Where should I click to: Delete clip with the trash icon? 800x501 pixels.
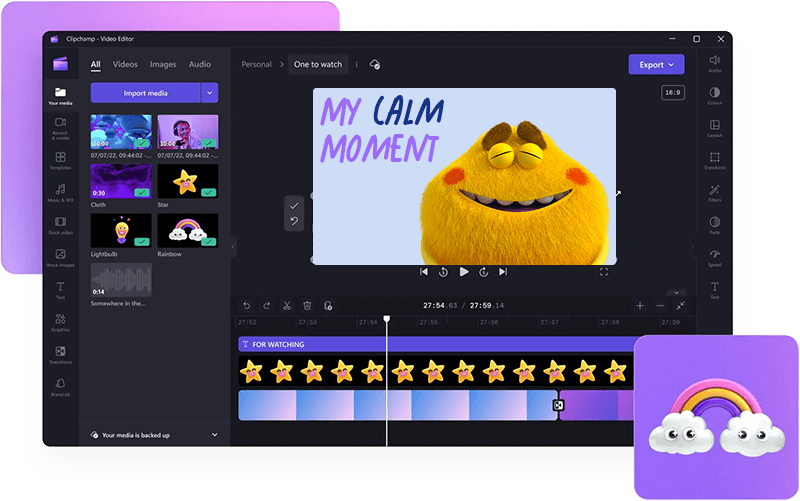307,305
